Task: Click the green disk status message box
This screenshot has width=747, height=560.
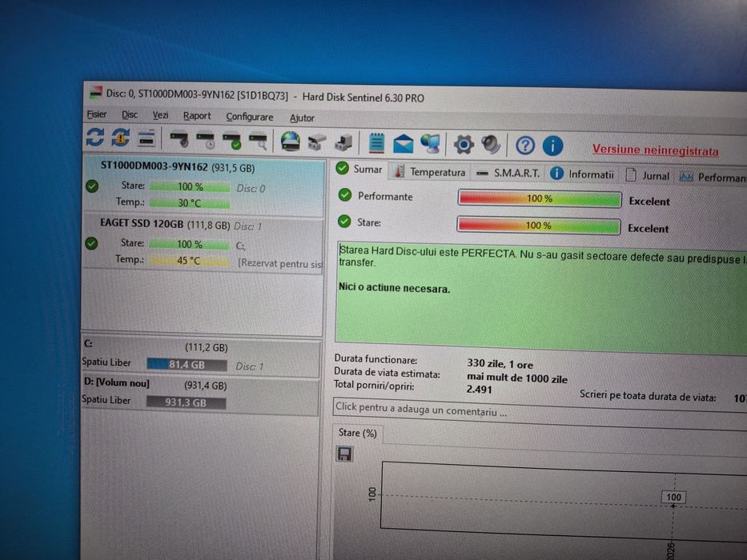Action: pos(541,298)
